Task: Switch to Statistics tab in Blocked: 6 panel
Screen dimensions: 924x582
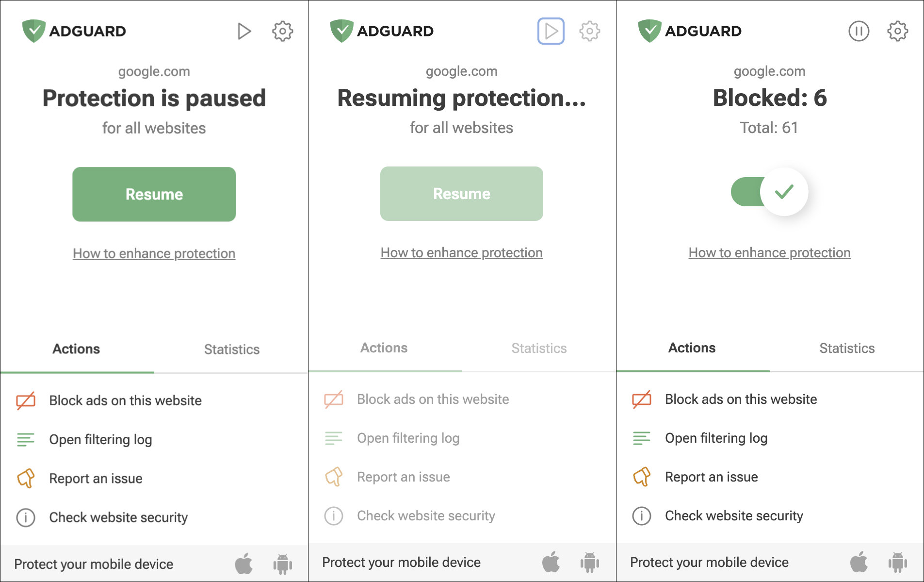Action: (x=847, y=348)
